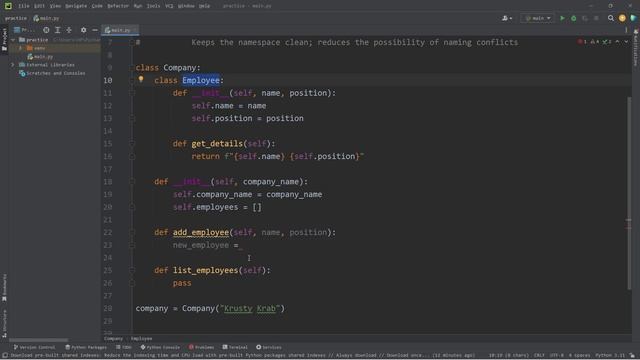Image resolution: width=640 pixels, height=360 pixels.
Task: Click the practice breadcrumb in navigation bar
Action: pos(16,18)
